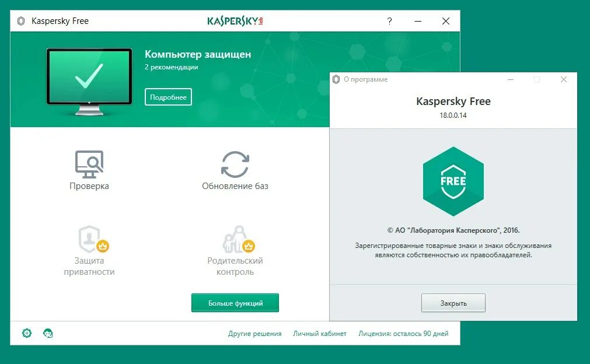Minimize the main Kaspersky Free window
Image resolution: width=590 pixels, height=364 pixels.
418,21
